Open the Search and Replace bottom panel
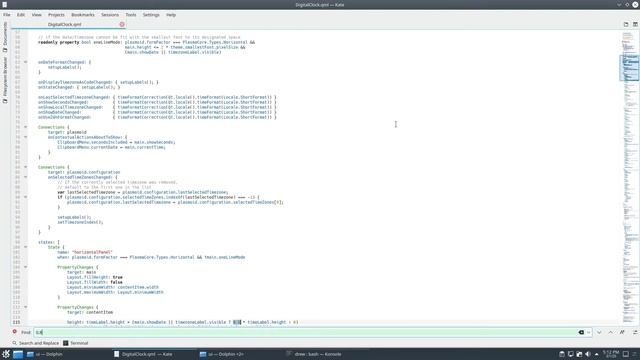 pyautogui.click(x=36, y=343)
